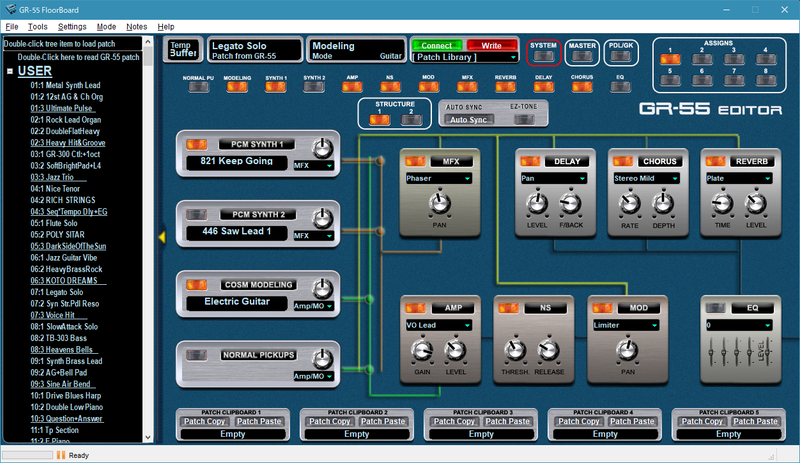Toggle the EZ-TONE switch
The image size is (800, 463).
click(524, 119)
